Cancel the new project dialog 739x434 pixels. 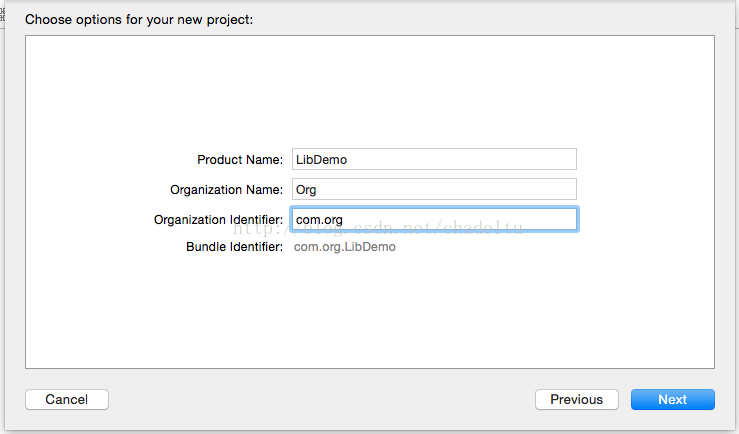[66, 399]
